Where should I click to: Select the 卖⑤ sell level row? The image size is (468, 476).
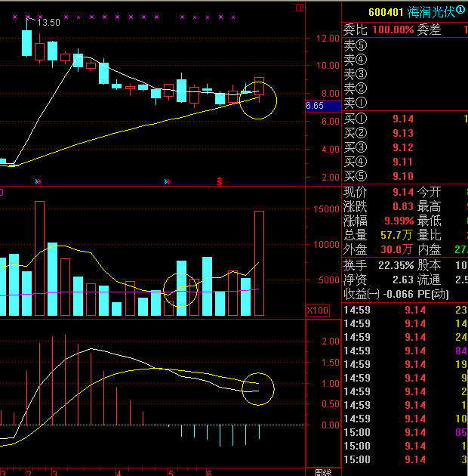pyautogui.click(x=405, y=45)
